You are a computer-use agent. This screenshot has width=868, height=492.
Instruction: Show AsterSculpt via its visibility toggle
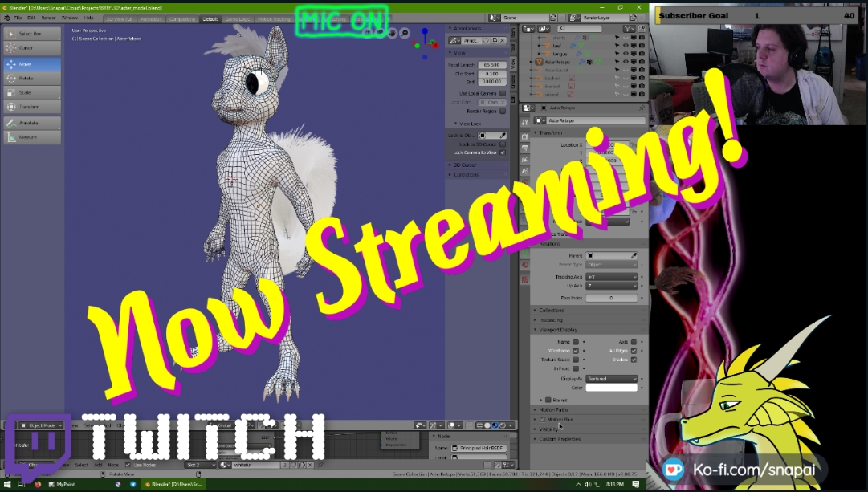[626, 71]
